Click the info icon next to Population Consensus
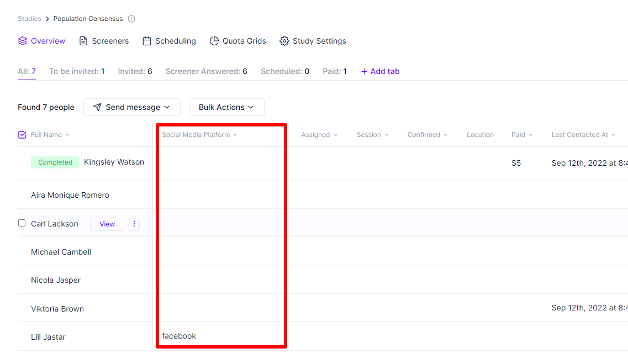 pyautogui.click(x=131, y=19)
